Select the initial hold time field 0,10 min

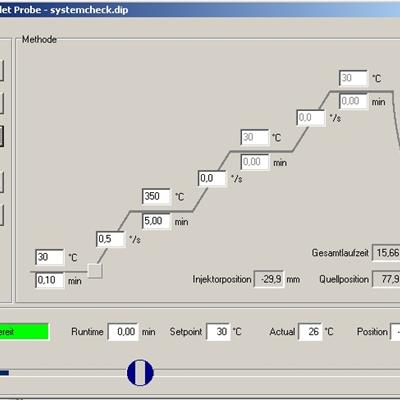coord(49,280)
